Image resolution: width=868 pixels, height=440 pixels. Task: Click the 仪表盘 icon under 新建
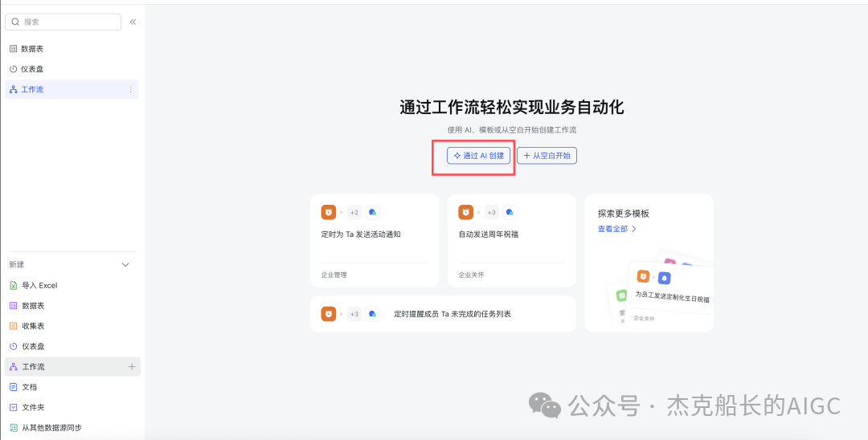(x=14, y=346)
